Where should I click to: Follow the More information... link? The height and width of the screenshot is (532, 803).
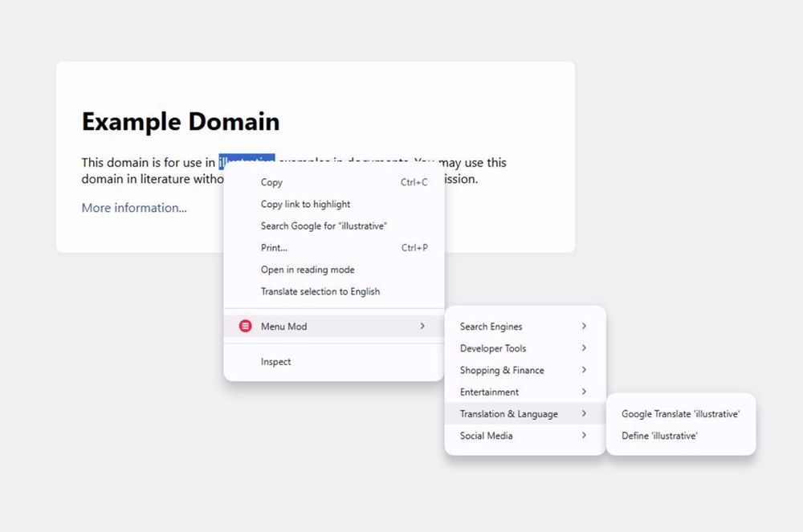click(x=134, y=208)
